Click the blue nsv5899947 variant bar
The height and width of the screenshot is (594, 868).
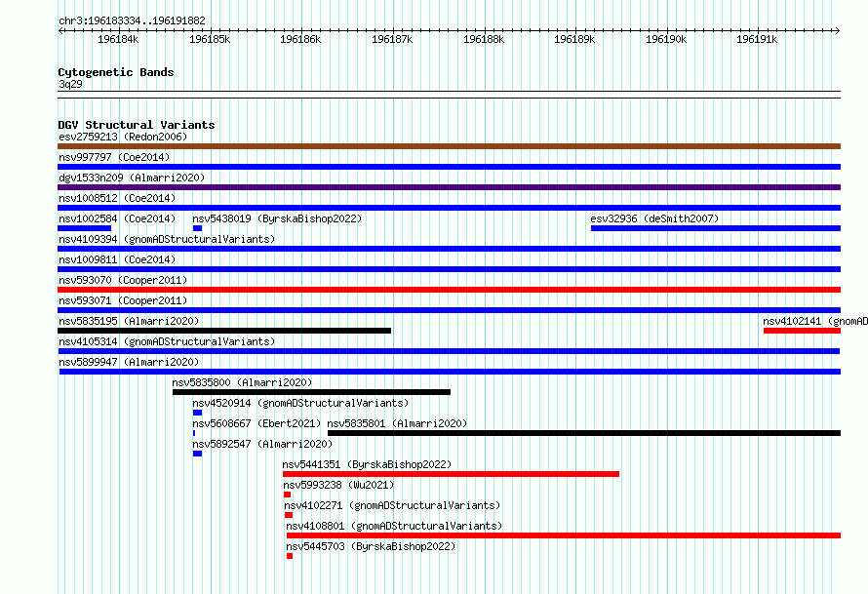(x=450, y=372)
